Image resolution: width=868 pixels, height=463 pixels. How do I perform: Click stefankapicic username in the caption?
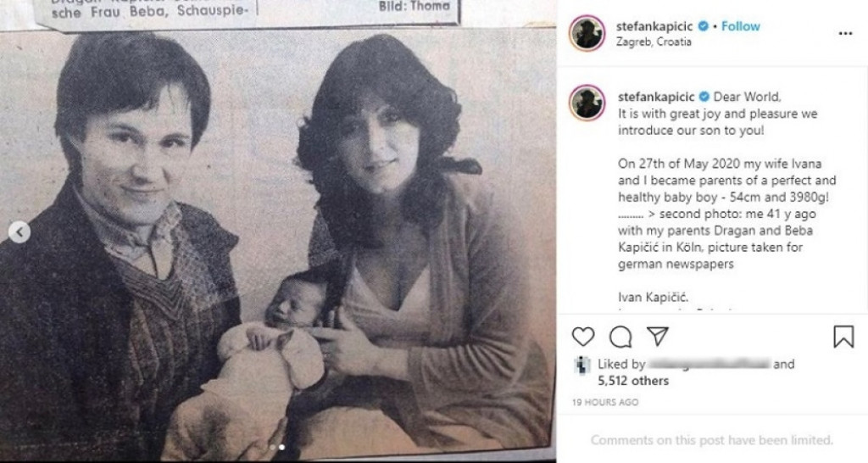656,97
